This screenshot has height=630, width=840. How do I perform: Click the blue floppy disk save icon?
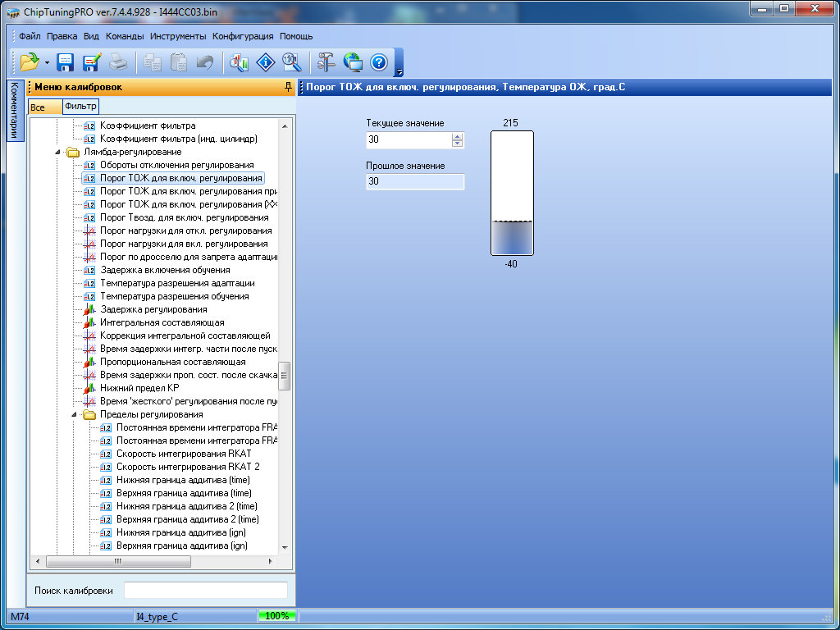[x=66, y=62]
